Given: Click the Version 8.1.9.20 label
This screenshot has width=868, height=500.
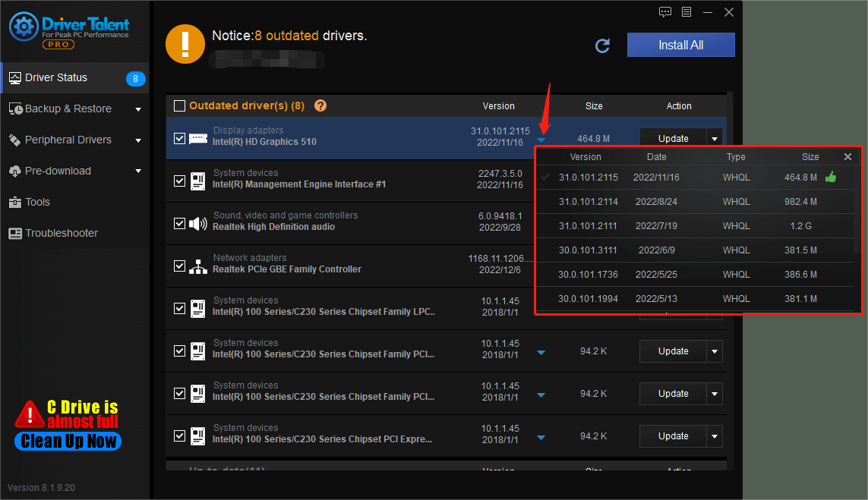Looking at the screenshot, I should click(x=41, y=488).
